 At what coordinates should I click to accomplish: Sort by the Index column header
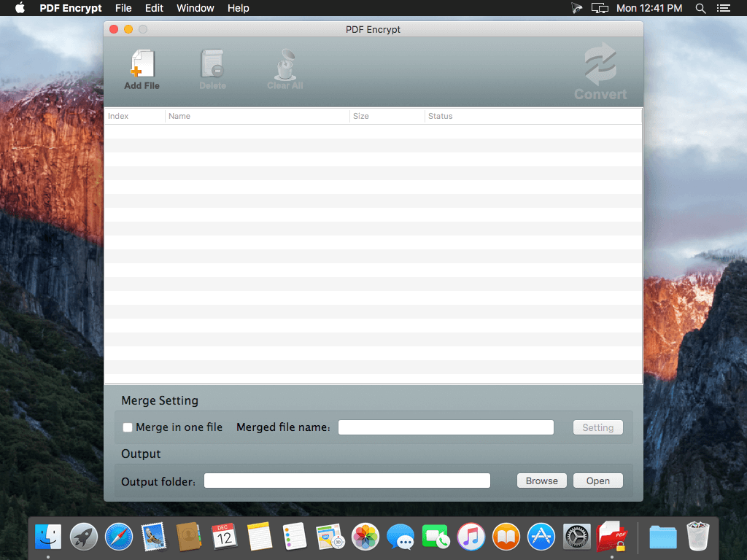(135, 116)
